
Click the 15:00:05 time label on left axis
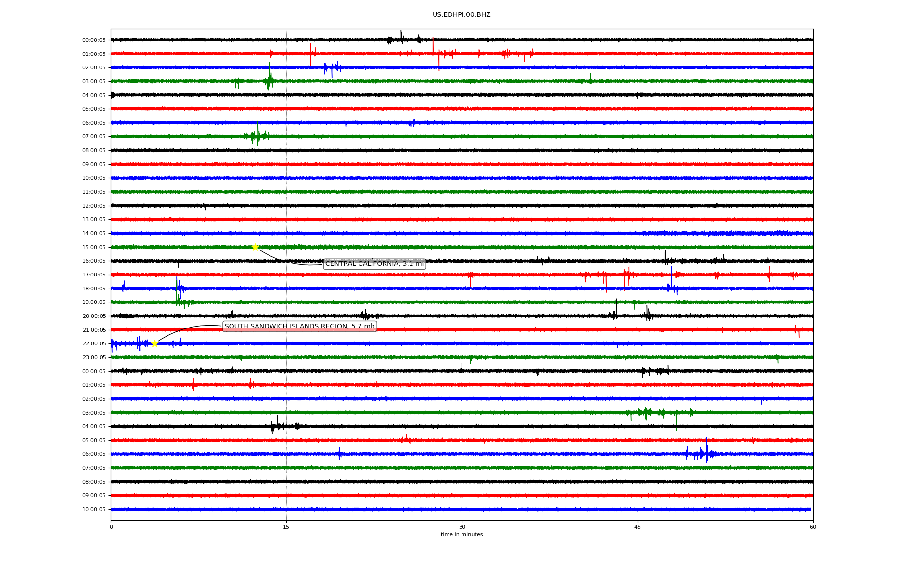[x=94, y=248]
